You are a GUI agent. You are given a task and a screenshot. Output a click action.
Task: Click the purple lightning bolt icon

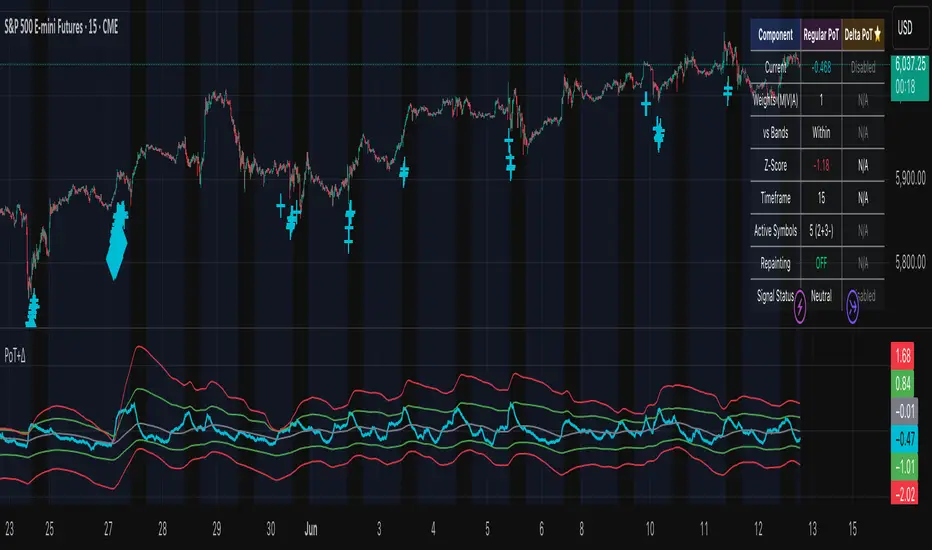tap(800, 307)
